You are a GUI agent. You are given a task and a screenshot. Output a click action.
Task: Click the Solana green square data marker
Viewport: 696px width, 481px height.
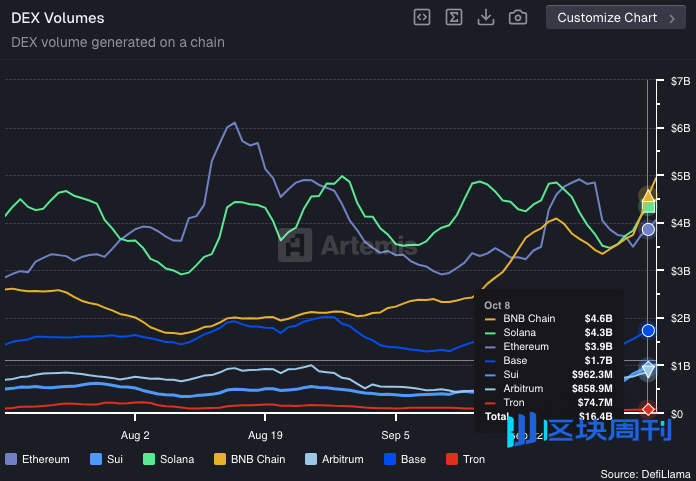pyautogui.click(x=648, y=208)
